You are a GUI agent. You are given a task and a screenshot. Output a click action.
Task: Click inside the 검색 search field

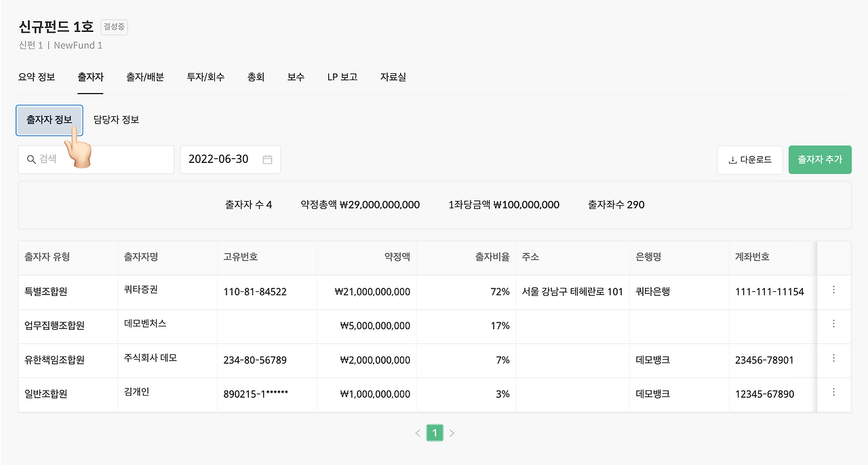click(x=95, y=159)
